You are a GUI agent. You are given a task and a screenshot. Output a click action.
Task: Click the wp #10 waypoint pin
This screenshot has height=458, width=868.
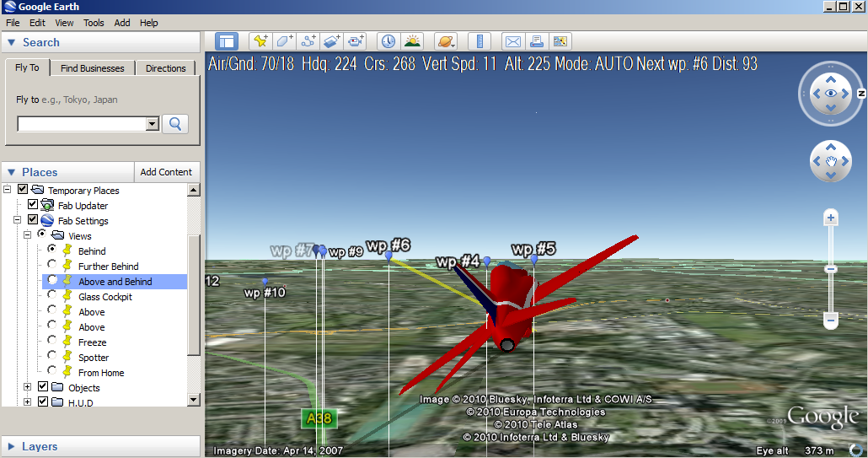(265, 282)
